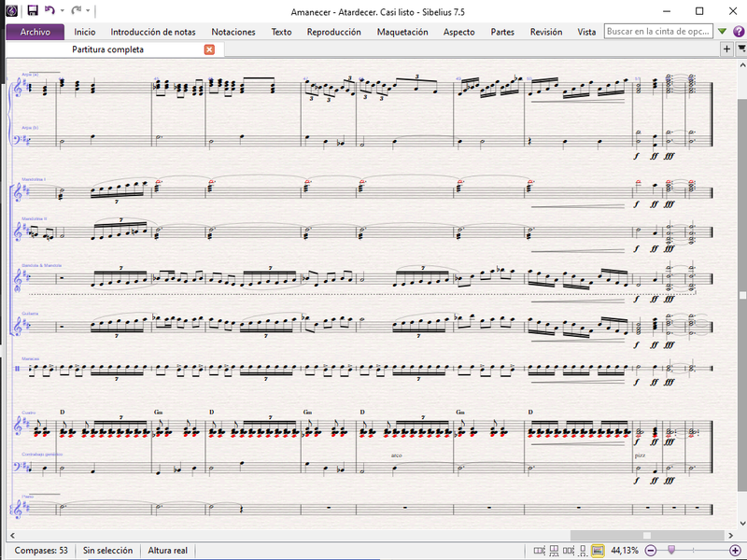The width and height of the screenshot is (747, 560).
Task: Open the Aspecto ribbon tab
Action: click(458, 32)
